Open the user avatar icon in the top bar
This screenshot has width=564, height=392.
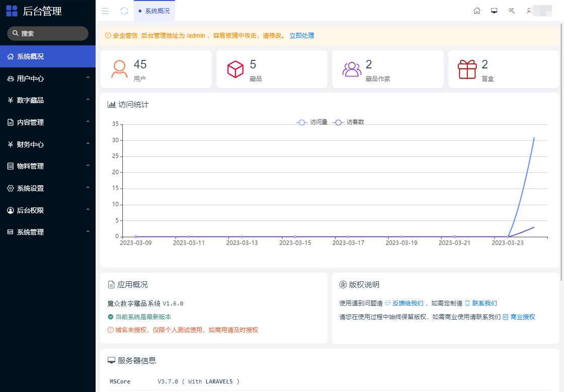(529, 11)
